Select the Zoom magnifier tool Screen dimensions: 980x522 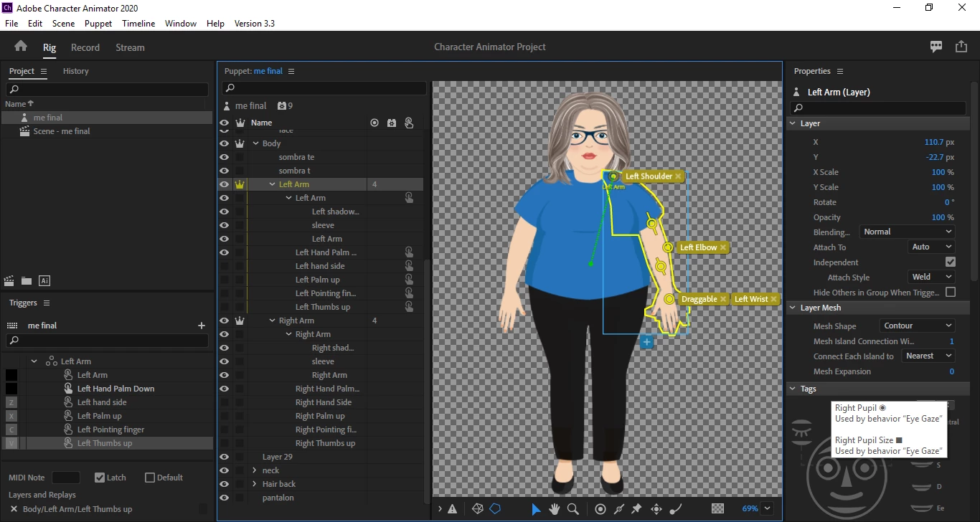pyautogui.click(x=573, y=509)
